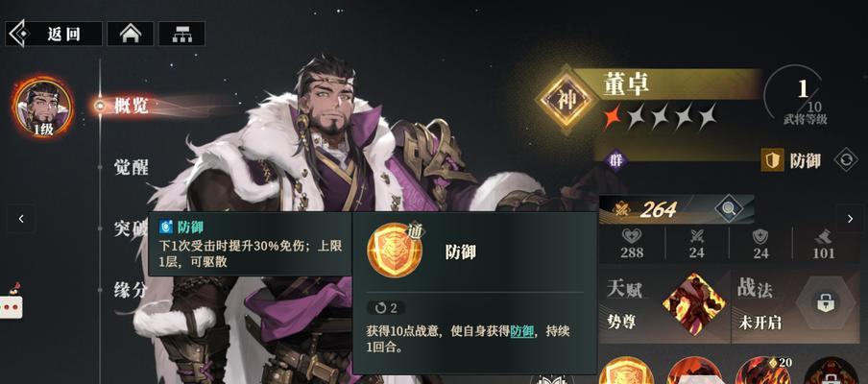Open the home screen icon

[x=130, y=34]
